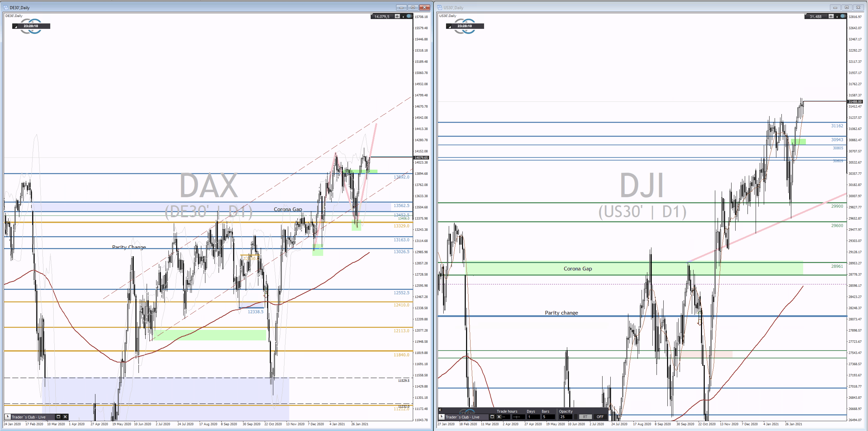Click Parity change label in US30 chart
This screenshot has width=868, height=431.
(561, 313)
